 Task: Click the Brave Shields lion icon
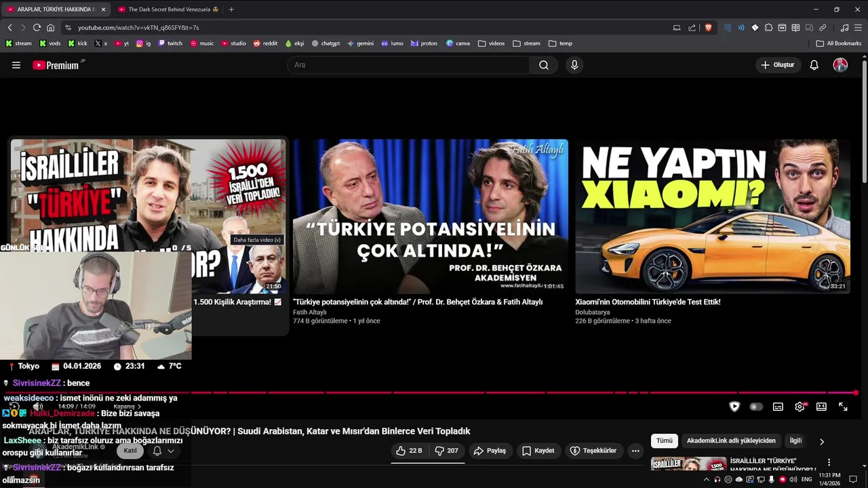pyautogui.click(x=709, y=28)
